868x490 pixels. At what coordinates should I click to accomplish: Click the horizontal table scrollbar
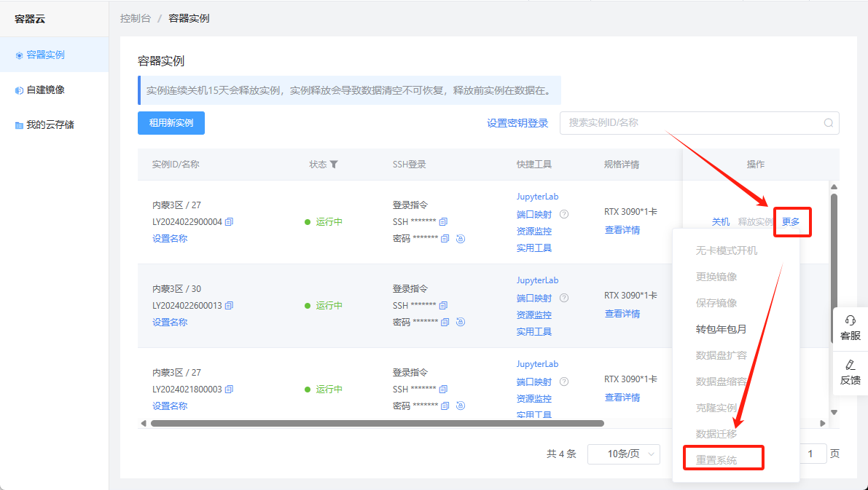click(x=378, y=423)
